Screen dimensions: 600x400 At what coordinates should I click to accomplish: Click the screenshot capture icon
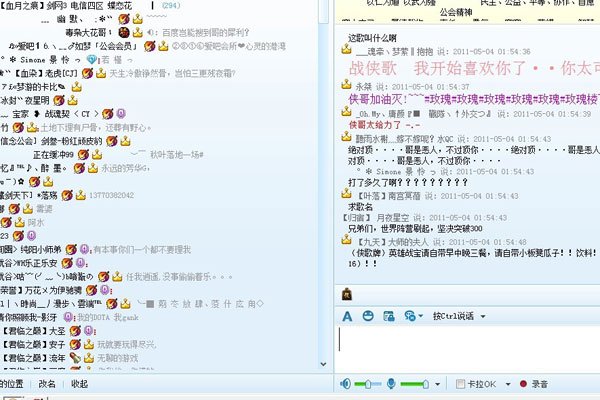[x=388, y=316]
